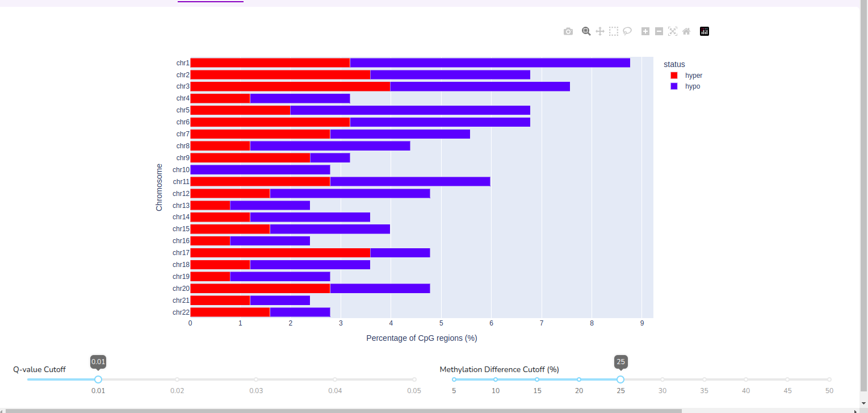
Task: Set methylation difference cutoff to 50
Action: pyautogui.click(x=829, y=379)
